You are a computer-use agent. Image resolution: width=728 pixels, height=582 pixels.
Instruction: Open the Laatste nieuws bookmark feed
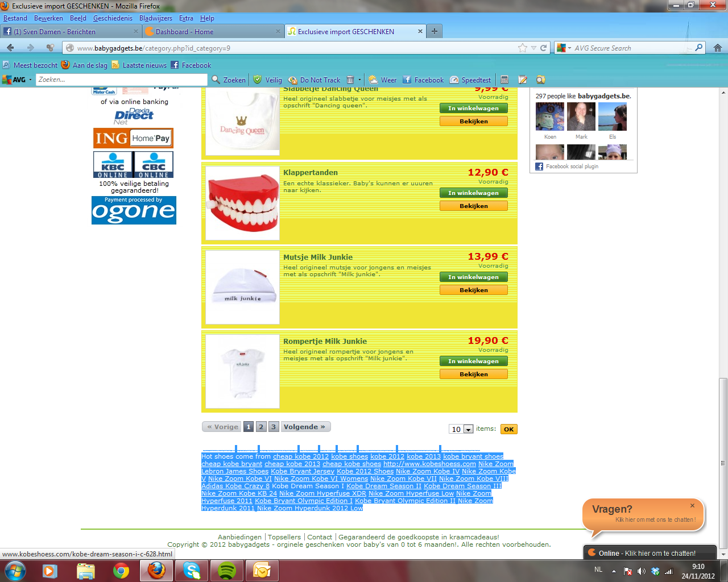[139, 65]
